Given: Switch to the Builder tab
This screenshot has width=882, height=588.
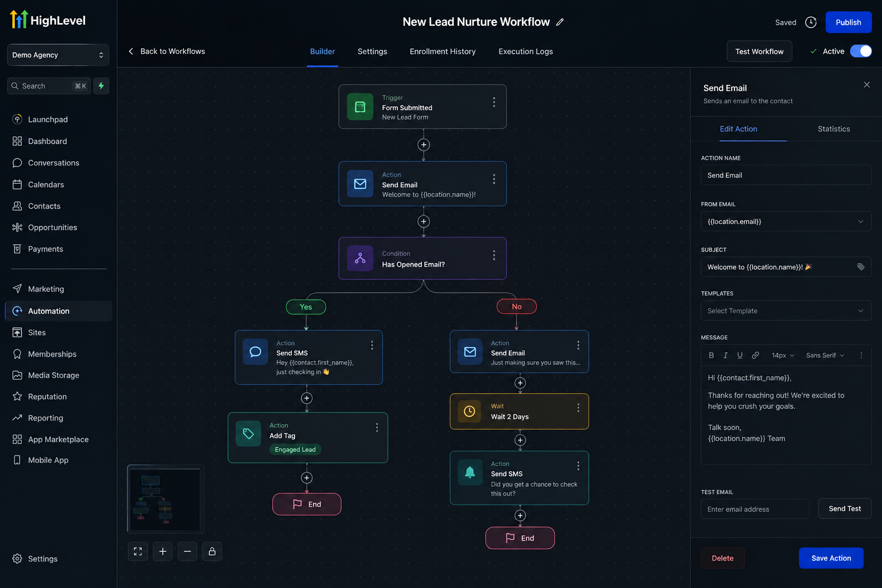Looking at the screenshot, I should [322, 52].
